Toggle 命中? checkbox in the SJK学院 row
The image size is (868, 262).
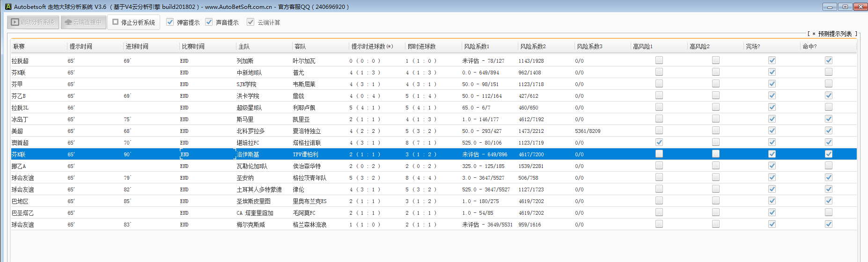point(829,84)
